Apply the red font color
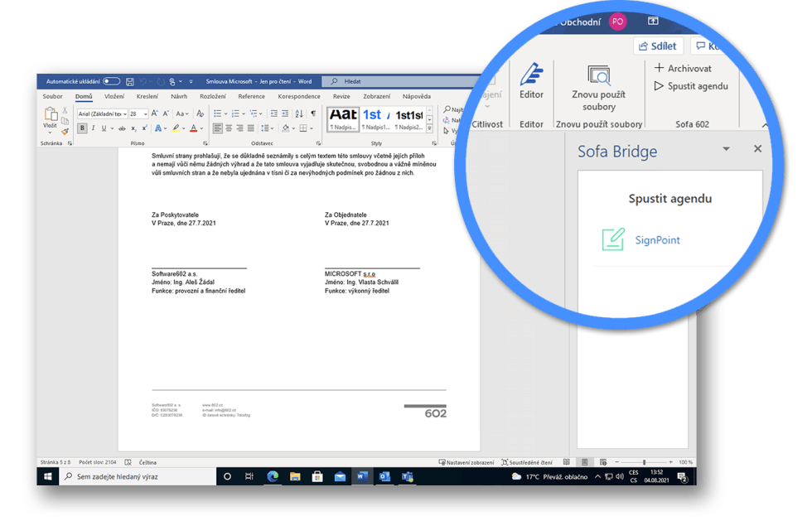The height and width of the screenshot is (521, 812). coord(194,128)
